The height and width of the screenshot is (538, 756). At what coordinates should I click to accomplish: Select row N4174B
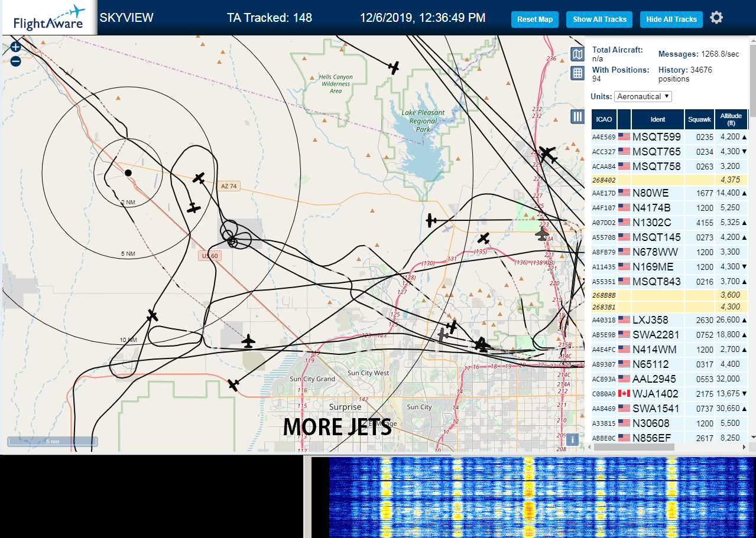click(x=670, y=208)
